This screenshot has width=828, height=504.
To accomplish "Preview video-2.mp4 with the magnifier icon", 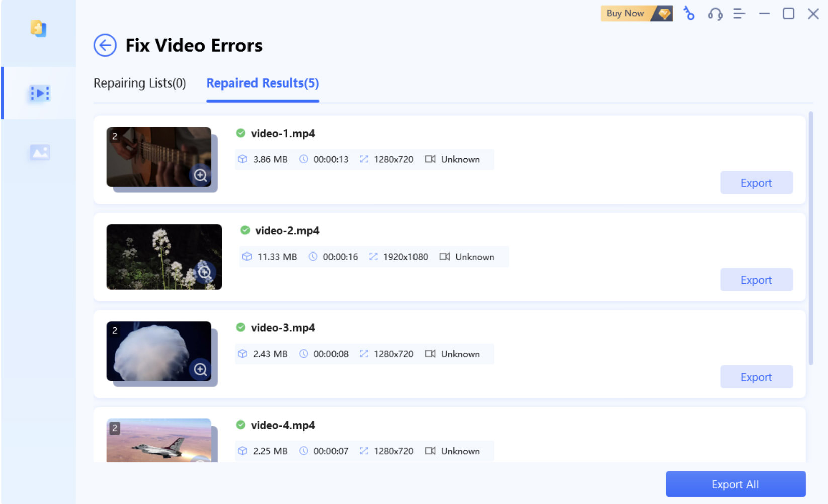I will tap(204, 272).
